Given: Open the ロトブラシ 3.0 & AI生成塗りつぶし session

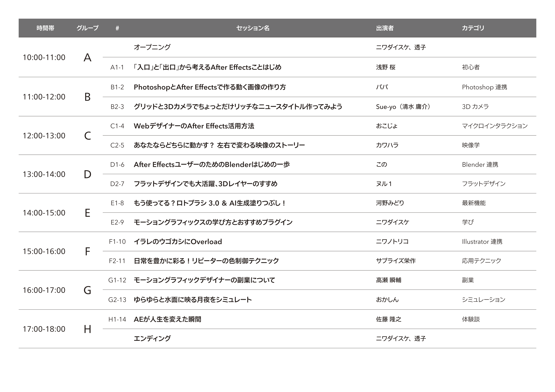Looking at the screenshot, I should [210, 203].
